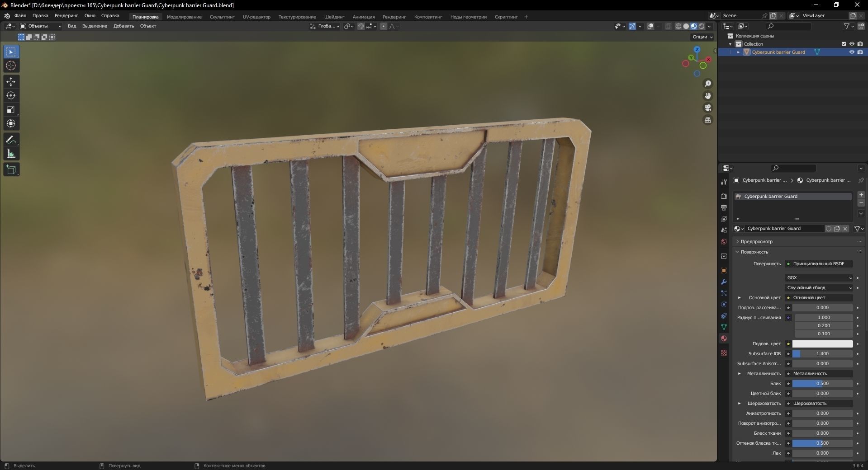Screen dimensions: 868x470
Task: Open Случайный обход subsurface method dropdown
Action: coord(819,288)
